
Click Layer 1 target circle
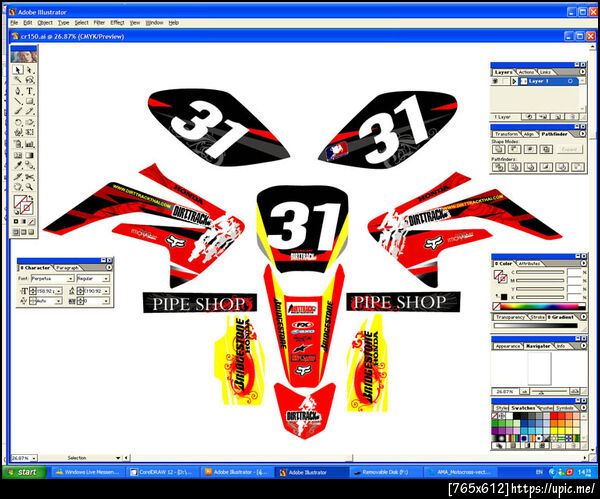pos(570,81)
